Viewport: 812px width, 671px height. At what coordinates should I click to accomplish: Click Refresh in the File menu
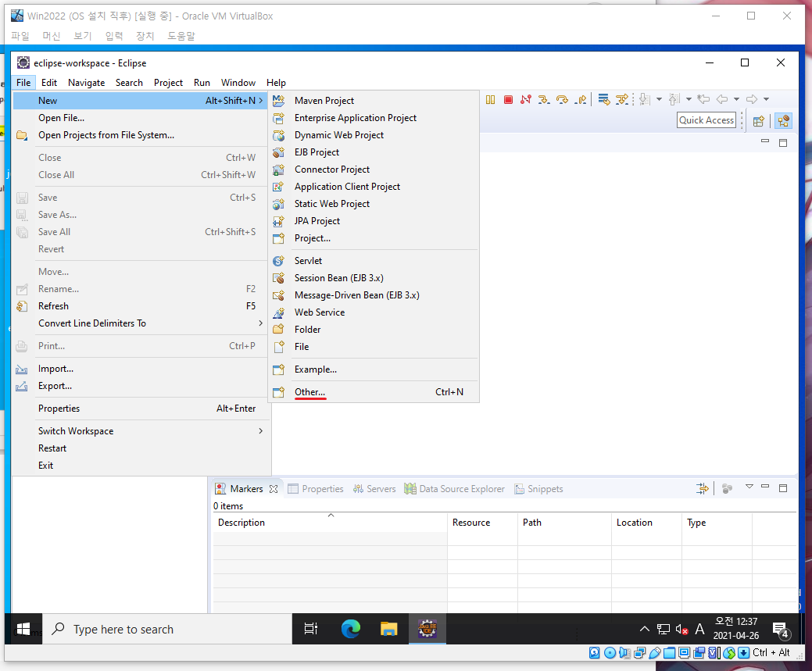pyautogui.click(x=141, y=306)
